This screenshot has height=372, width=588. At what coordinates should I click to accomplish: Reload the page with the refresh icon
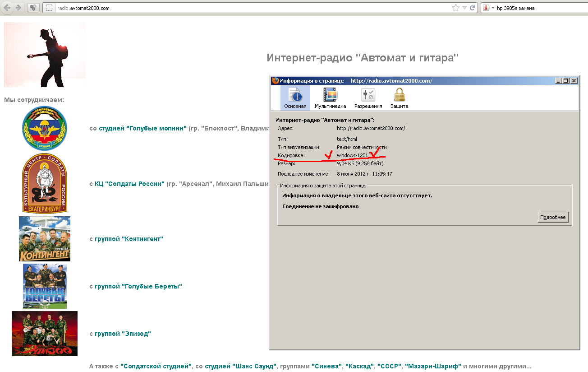click(x=473, y=8)
